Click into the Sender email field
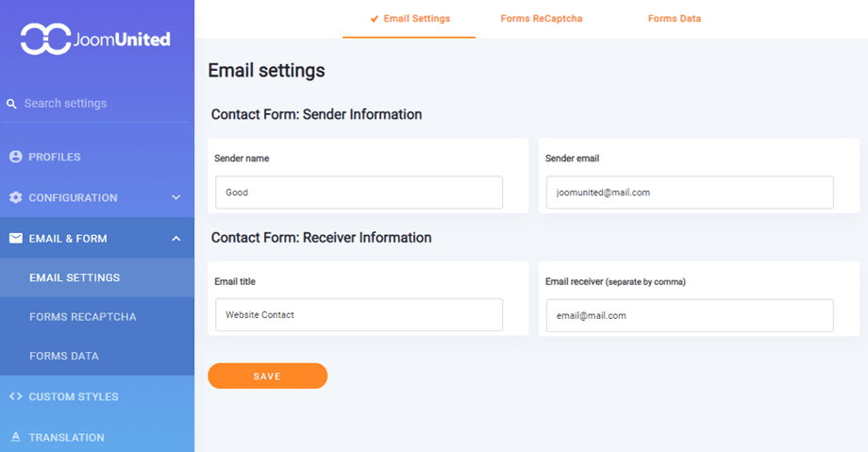This screenshot has width=868, height=452. 690,193
